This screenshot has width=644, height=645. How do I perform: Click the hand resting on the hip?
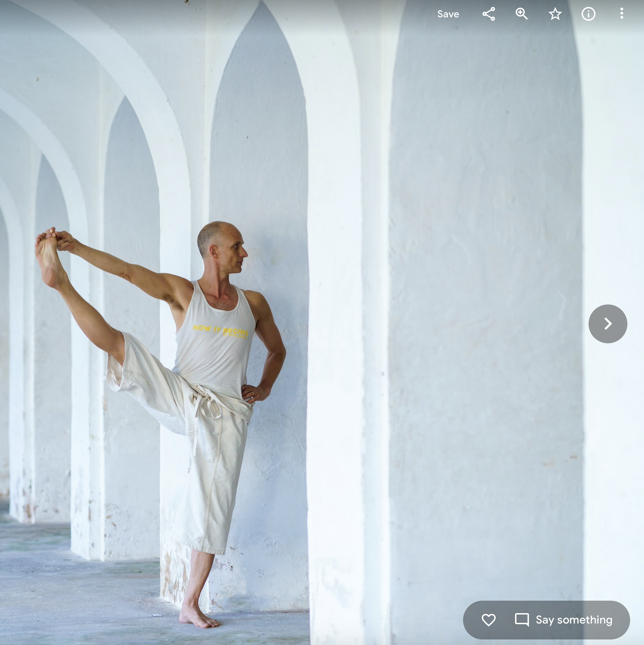[x=254, y=393]
